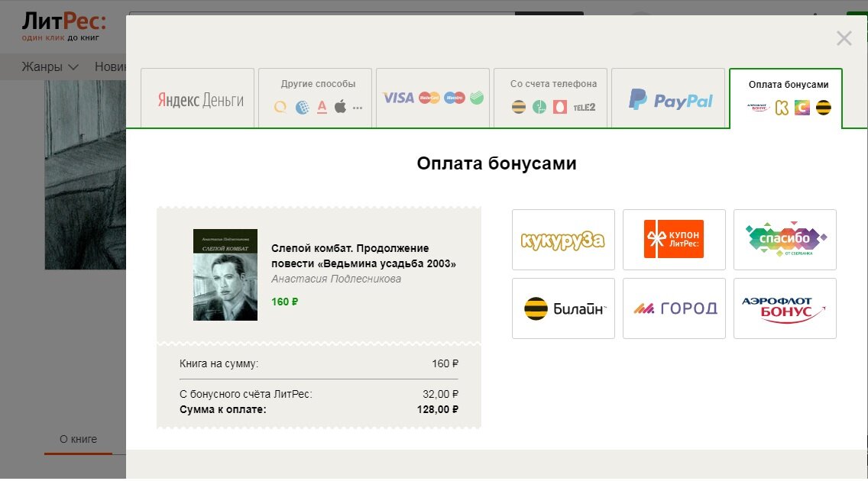Screen dimensions: 868x481
Task: Select the Beeline icon for phone payment
Action: click(x=519, y=106)
